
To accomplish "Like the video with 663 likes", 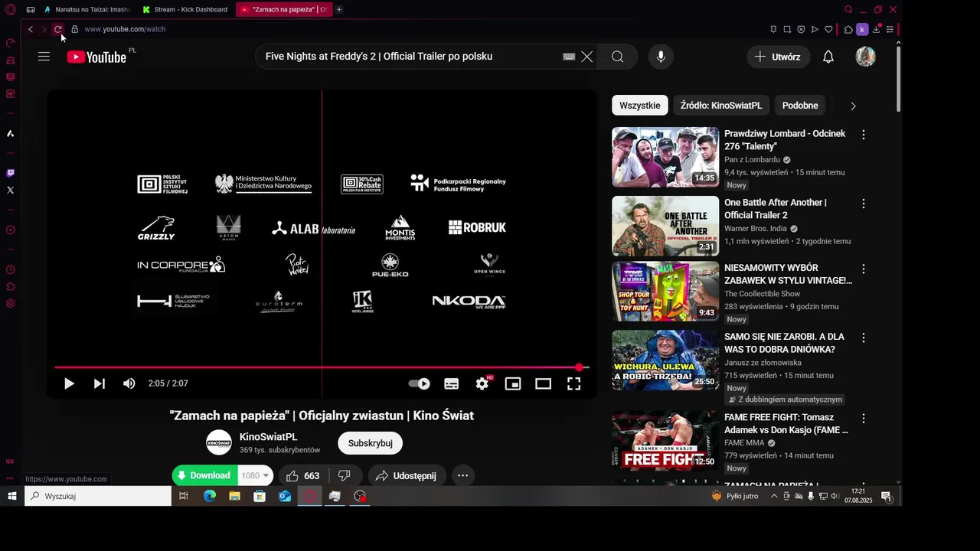I will (303, 475).
